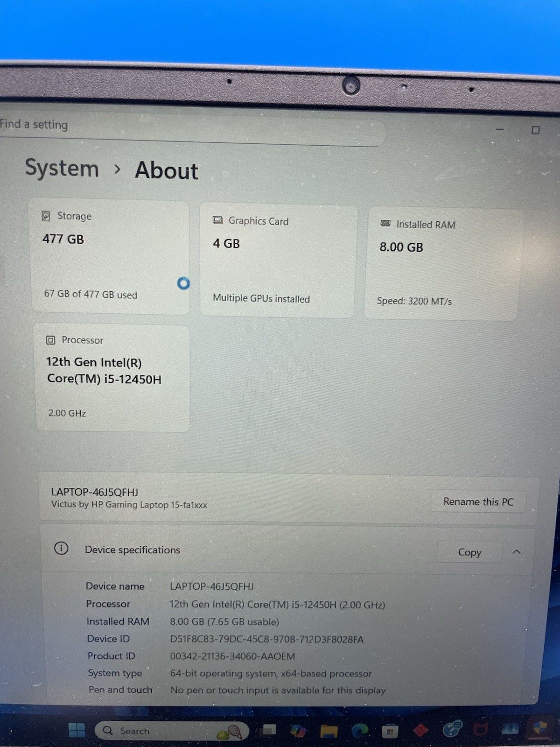Image resolution: width=560 pixels, height=747 pixels.
Task: Click the About breadcrumb heading
Action: [167, 170]
